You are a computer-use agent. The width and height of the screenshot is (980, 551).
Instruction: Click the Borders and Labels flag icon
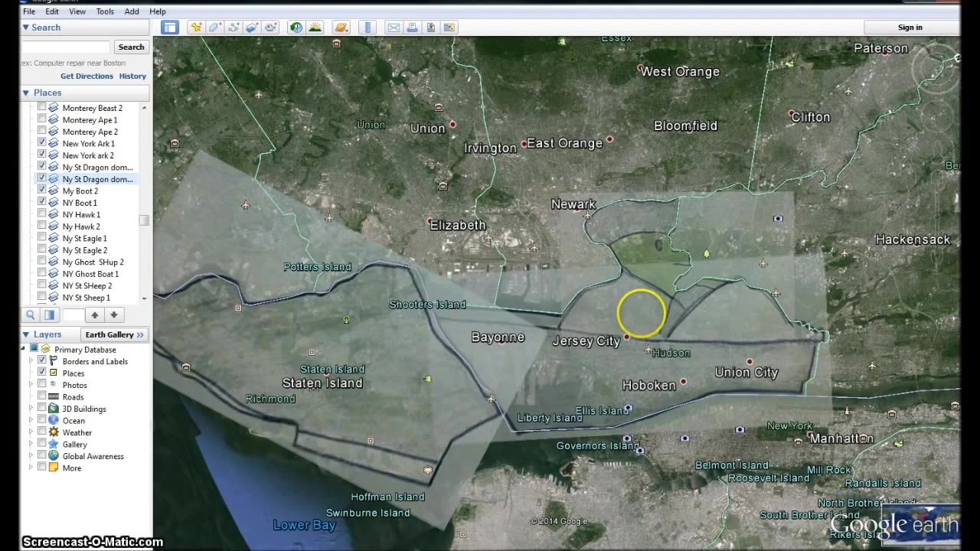tap(54, 361)
